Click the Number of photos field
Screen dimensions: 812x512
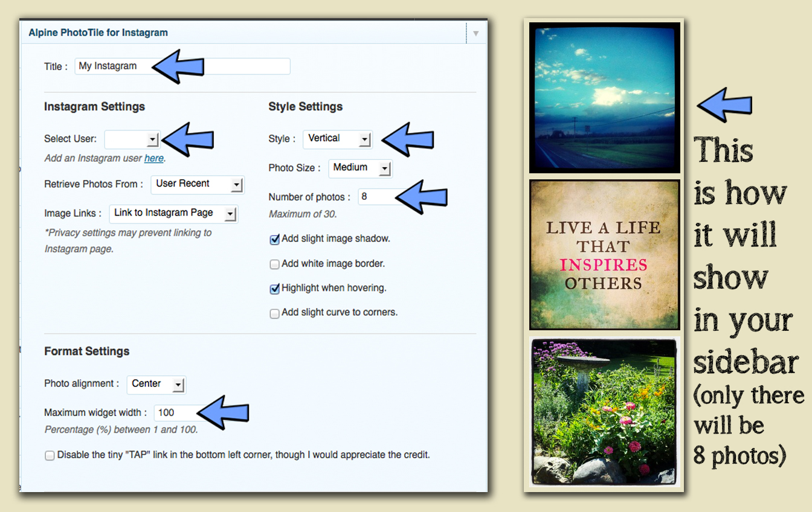point(379,197)
